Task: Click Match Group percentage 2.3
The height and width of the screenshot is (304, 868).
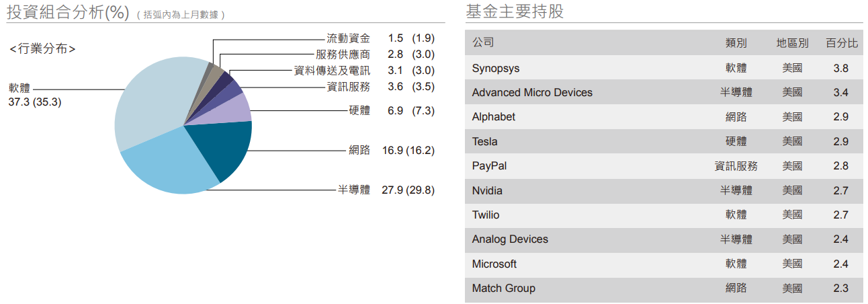Action: coord(840,288)
